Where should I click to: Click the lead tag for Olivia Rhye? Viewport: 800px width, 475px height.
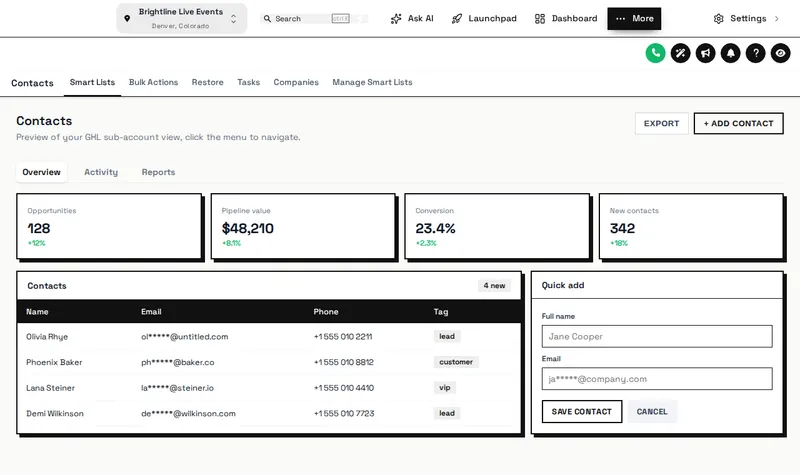447,336
